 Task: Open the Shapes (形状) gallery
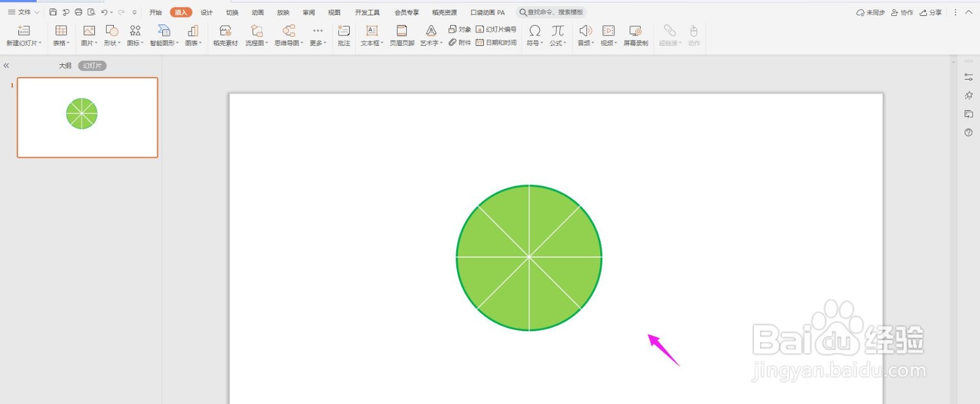click(112, 36)
